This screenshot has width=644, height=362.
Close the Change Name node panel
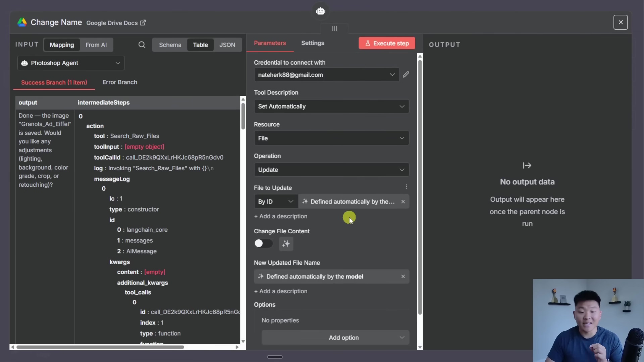pos(621,22)
